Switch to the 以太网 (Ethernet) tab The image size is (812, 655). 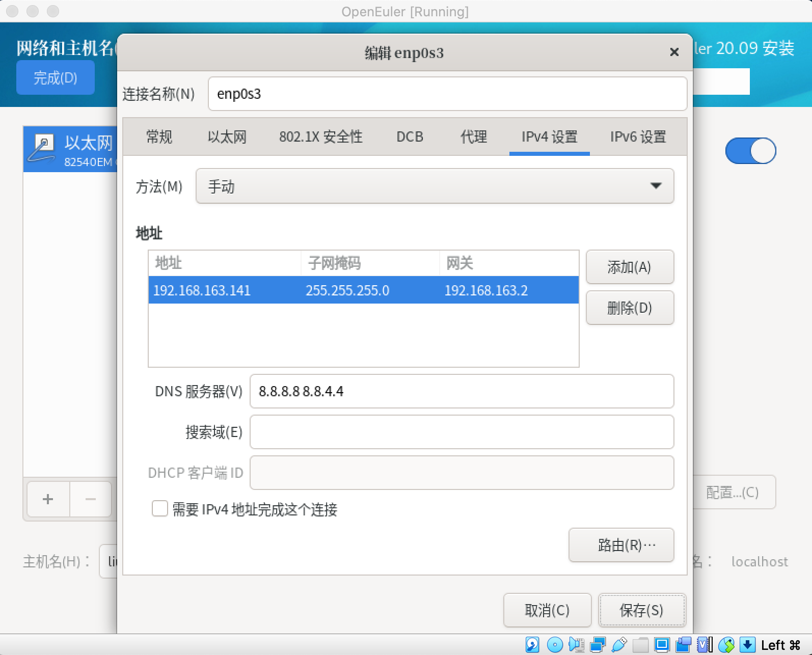tap(227, 137)
